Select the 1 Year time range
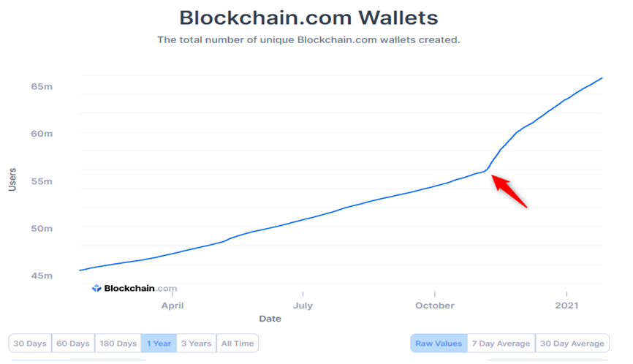Screen dimensions: 633x364 159,344
